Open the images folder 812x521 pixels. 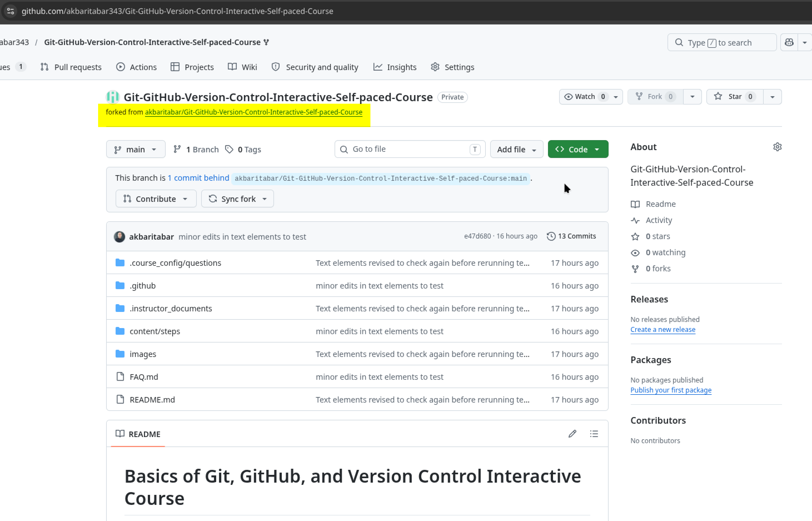pyautogui.click(x=143, y=354)
